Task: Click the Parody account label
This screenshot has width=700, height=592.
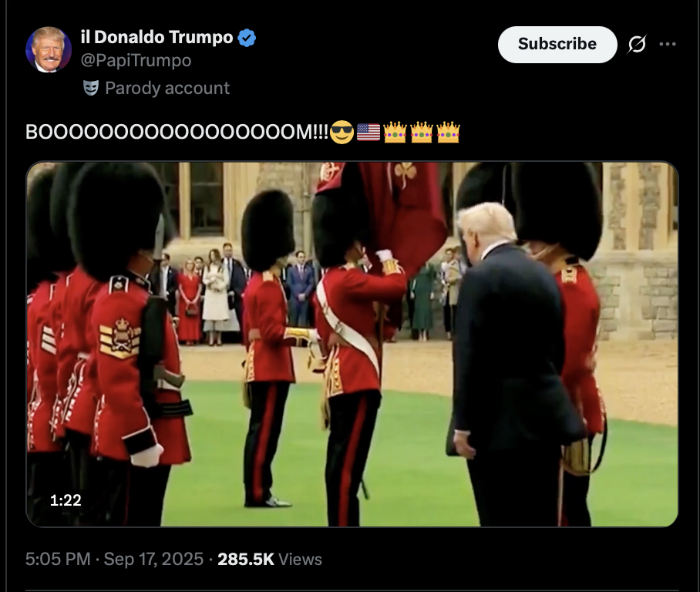Action: click(x=167, y=88)
